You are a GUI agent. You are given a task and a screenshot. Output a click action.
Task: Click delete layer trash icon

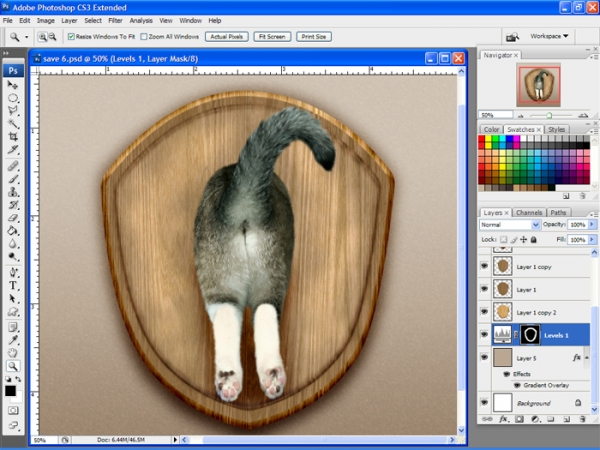click(582, 419)
